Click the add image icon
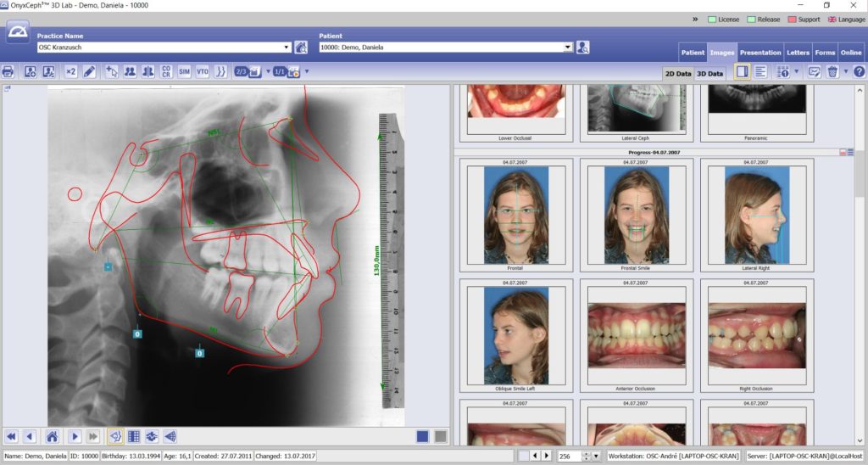The height and width of the screenshot is (465, 868). 31,71
